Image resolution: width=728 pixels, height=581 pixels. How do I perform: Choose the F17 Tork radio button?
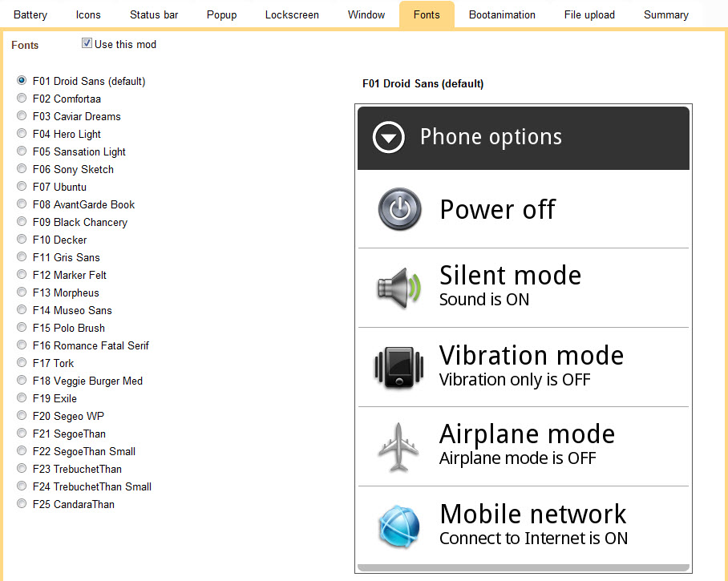[22, 362]
